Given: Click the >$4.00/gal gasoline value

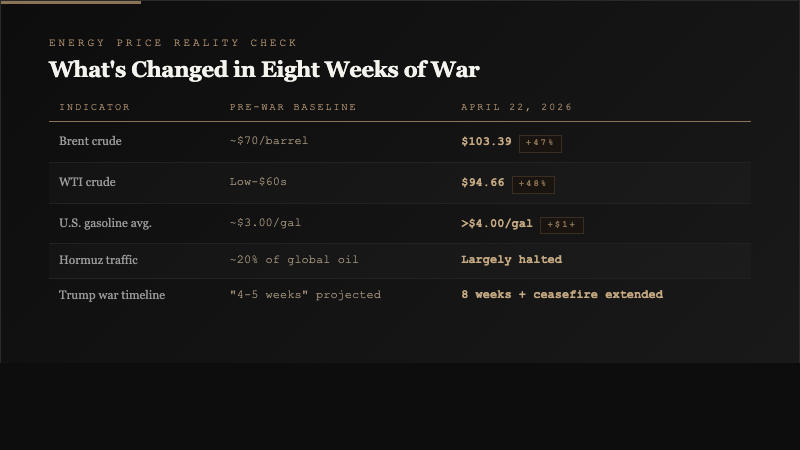Looking at the screenshot, I should [497, 224].
